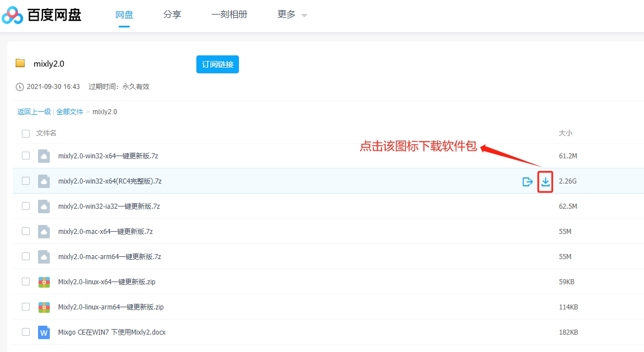Check the box for mixly2.0-win32-ia32一键更新版.7z
644x352 pixels.
[x=26, y=206]
